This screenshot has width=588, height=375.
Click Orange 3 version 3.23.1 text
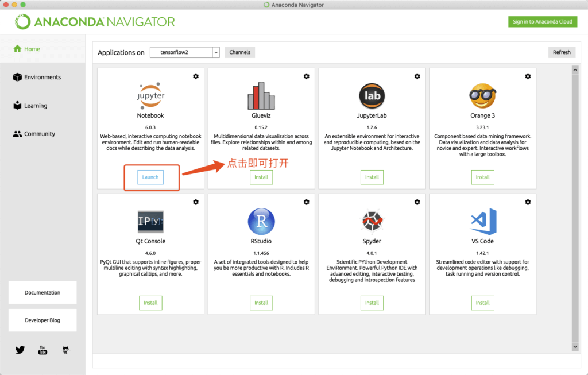click(x=482, y=127)
